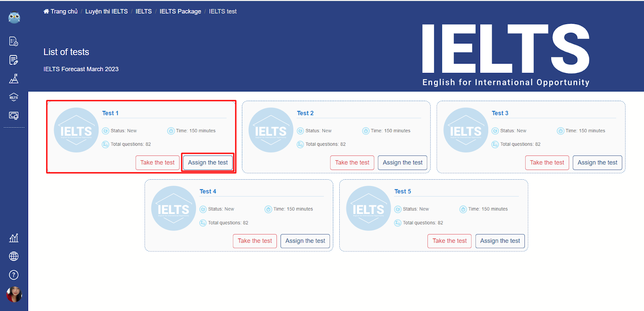
Task: Click the status icon in Test 4
Action: pyautogui.click(x=203, y=209)
